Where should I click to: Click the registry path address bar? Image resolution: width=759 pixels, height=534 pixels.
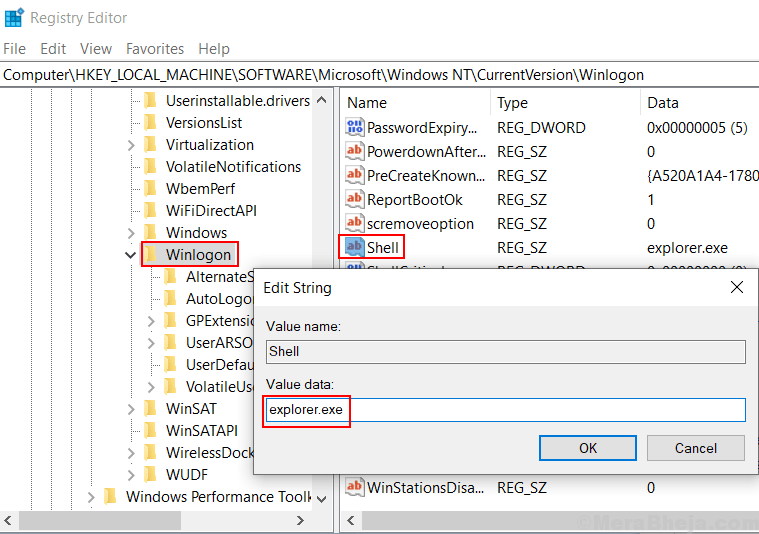pos(380,75)
